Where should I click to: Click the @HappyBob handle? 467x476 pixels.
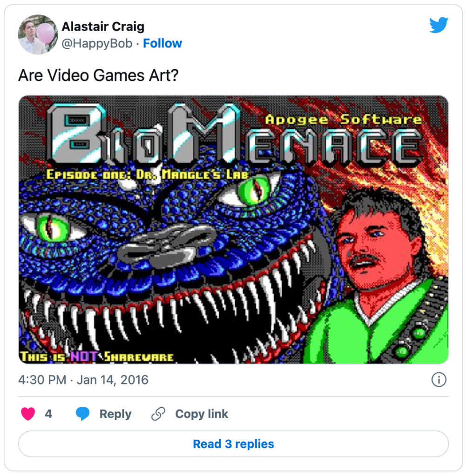[97, 43]
